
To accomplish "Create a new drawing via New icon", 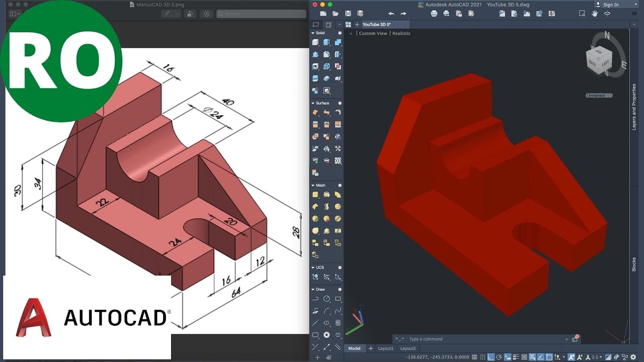I will click(323, 14).
